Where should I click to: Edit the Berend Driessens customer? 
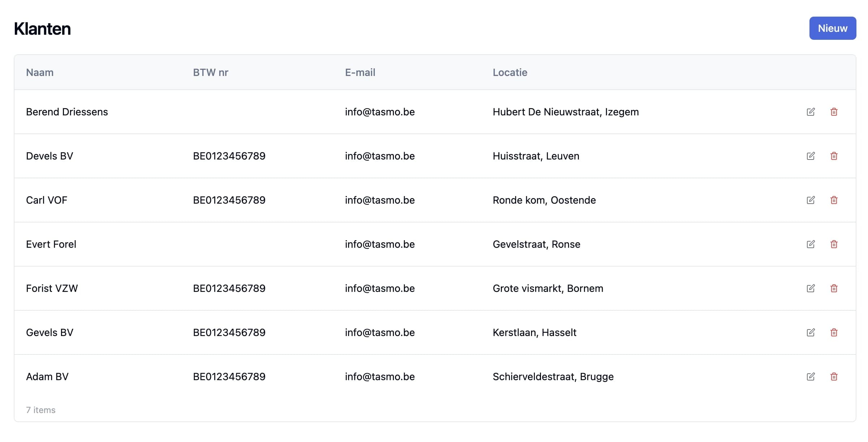tap(811, 112)
